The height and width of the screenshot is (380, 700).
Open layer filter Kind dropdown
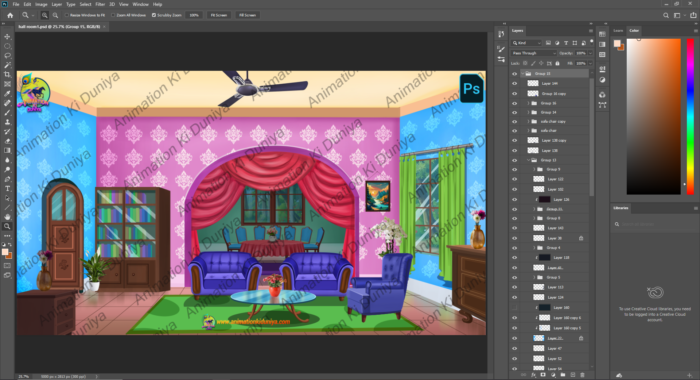pos(527,43)
